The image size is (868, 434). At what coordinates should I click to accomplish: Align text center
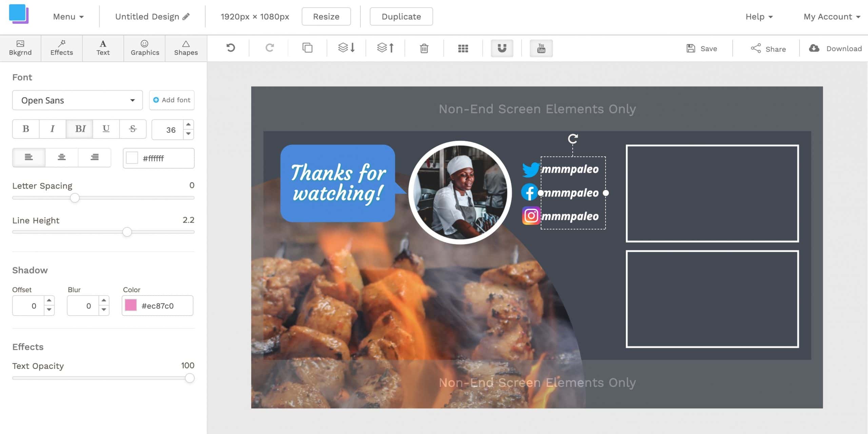(x=62, y=157)
